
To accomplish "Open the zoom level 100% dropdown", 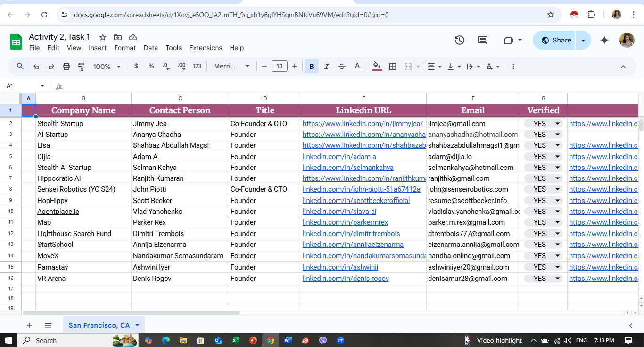I will [107, 67].
